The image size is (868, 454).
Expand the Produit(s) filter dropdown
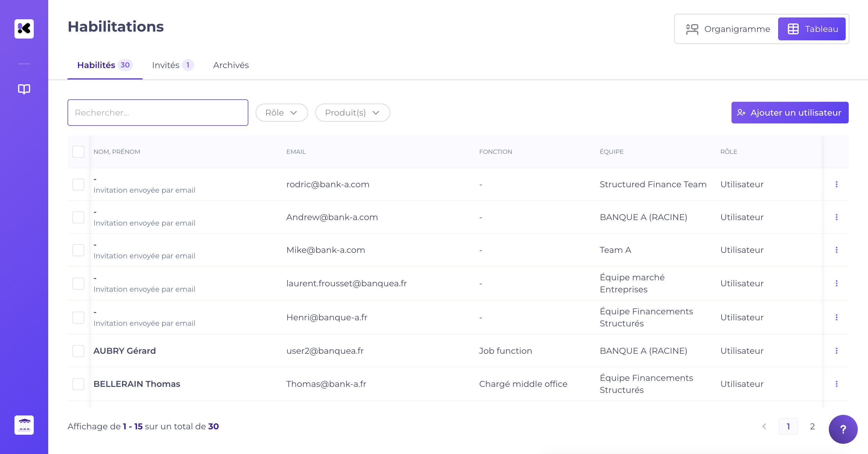(x=352, y=113)
